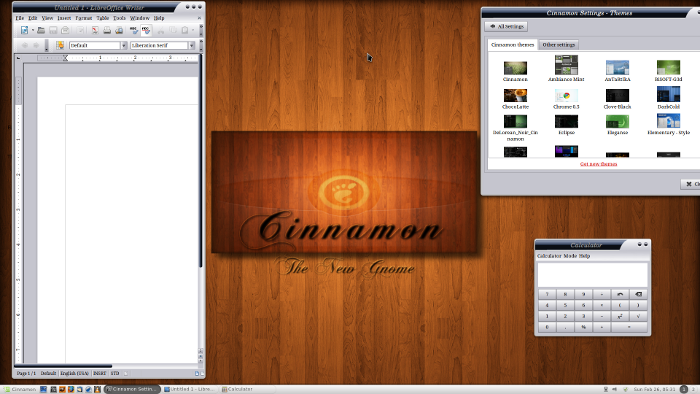
Task: Click the Export as PDF icon
Action: 95,30
